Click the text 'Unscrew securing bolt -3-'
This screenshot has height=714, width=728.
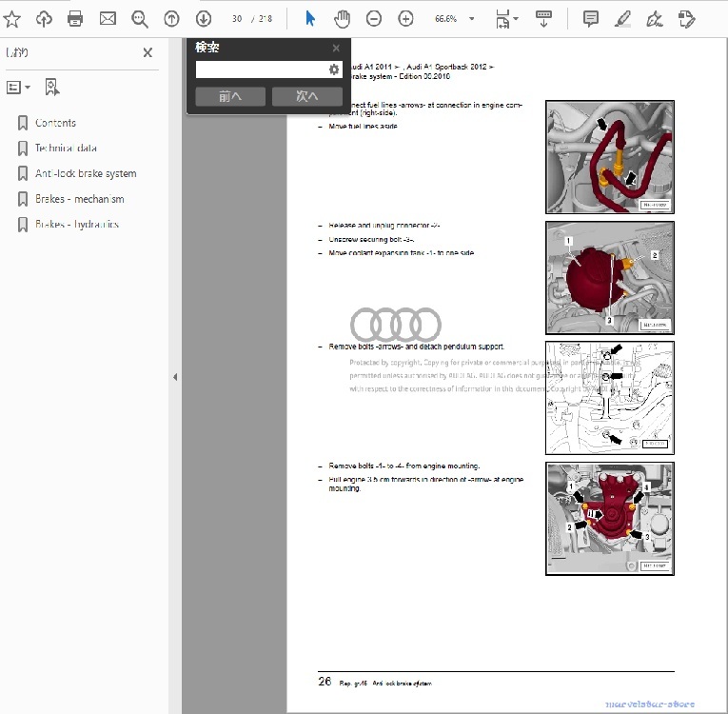371,239
